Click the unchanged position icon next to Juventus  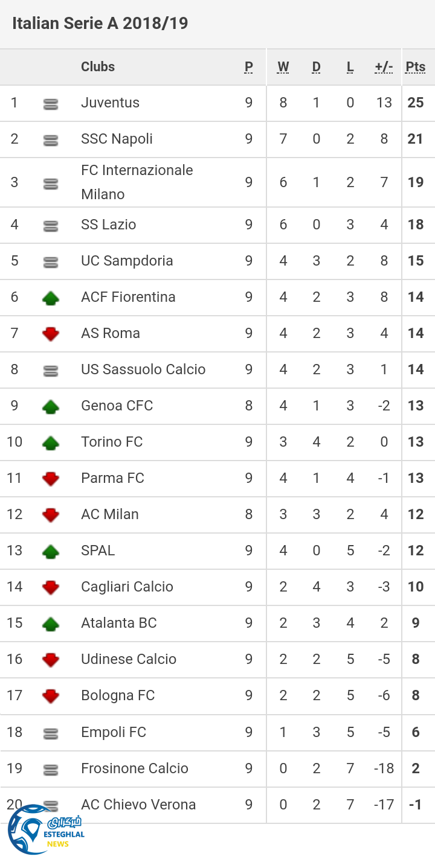pyautogui.click(x=51, y=104)
